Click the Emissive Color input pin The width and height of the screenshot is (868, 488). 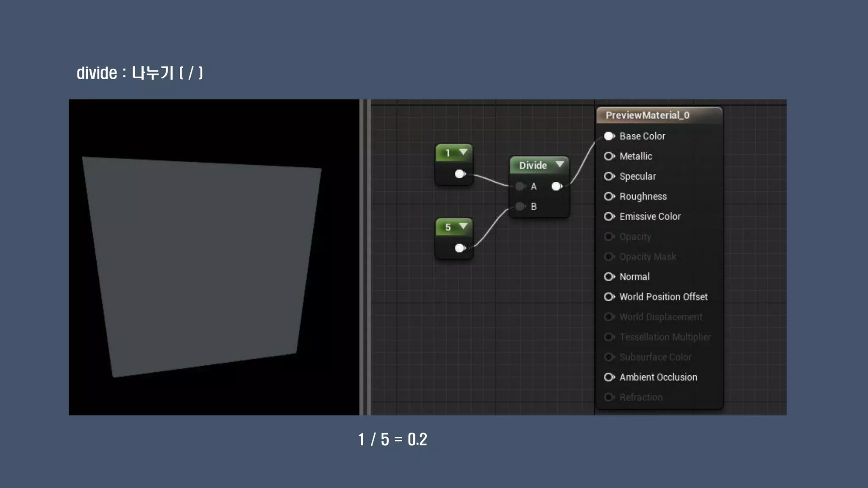609,216
